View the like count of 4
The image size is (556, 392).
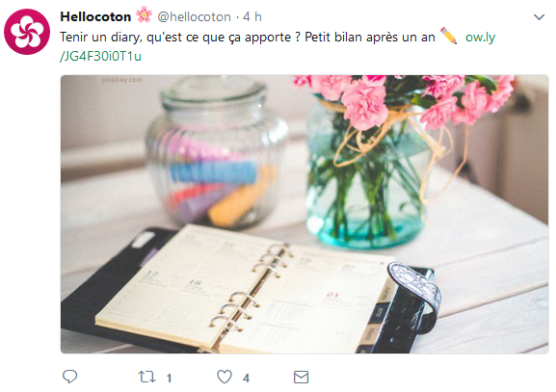[246, 379]
